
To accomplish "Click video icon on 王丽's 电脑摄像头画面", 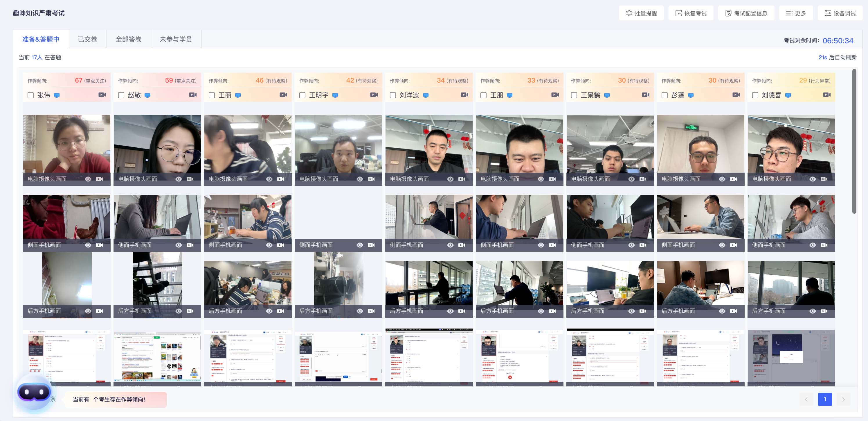I will pos(280,179).
